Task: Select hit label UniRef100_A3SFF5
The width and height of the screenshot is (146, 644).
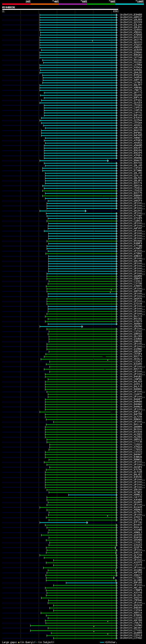Action: click(131, 562)
